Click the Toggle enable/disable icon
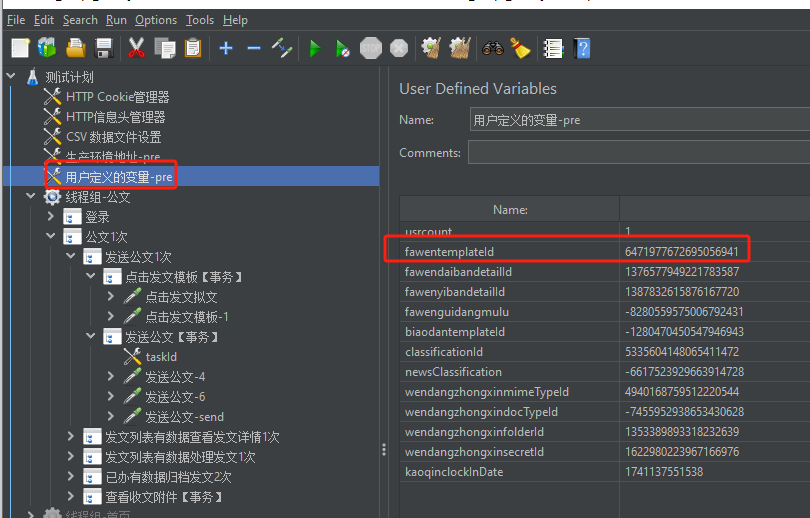The image size is (810, 518). click(x=282, y=48)
